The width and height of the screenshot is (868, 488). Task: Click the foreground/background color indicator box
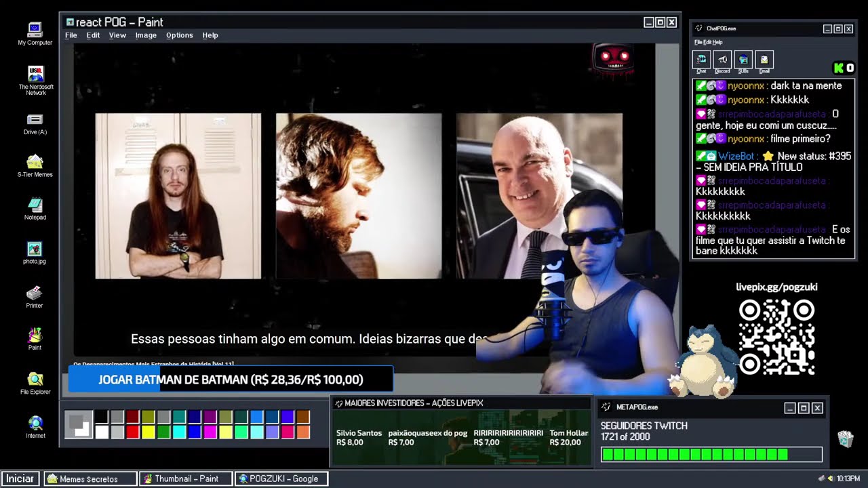[x=79, y=424]
